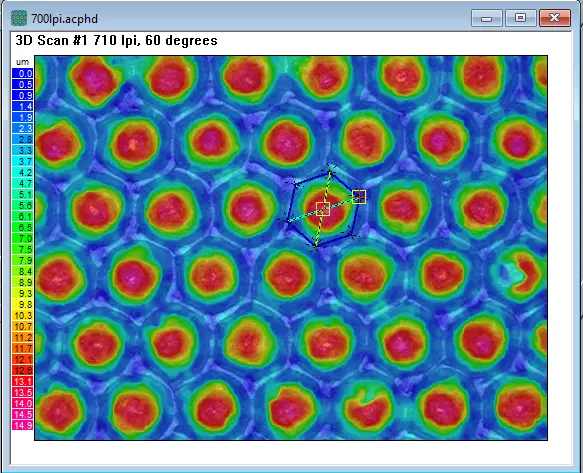
Task: Pick the 0.9 depth color swatch
Action: (22, 96)
